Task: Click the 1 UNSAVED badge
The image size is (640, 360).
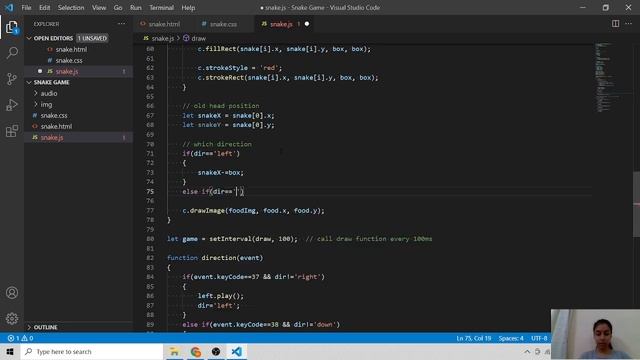Action: 92,38
